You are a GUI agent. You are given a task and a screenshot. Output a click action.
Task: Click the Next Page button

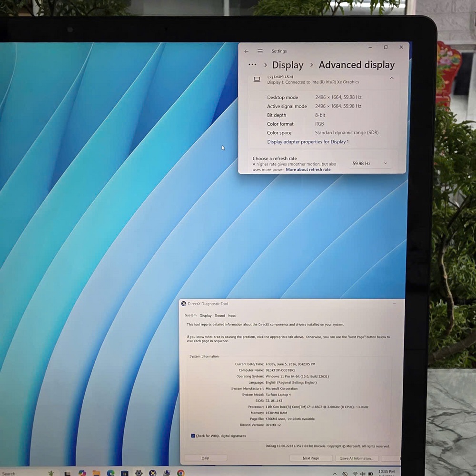311,458
